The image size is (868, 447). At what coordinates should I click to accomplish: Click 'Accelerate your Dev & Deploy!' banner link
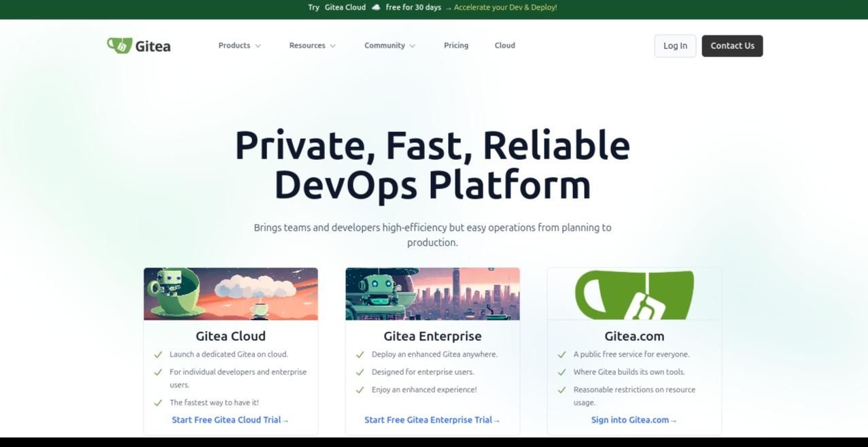505,7
